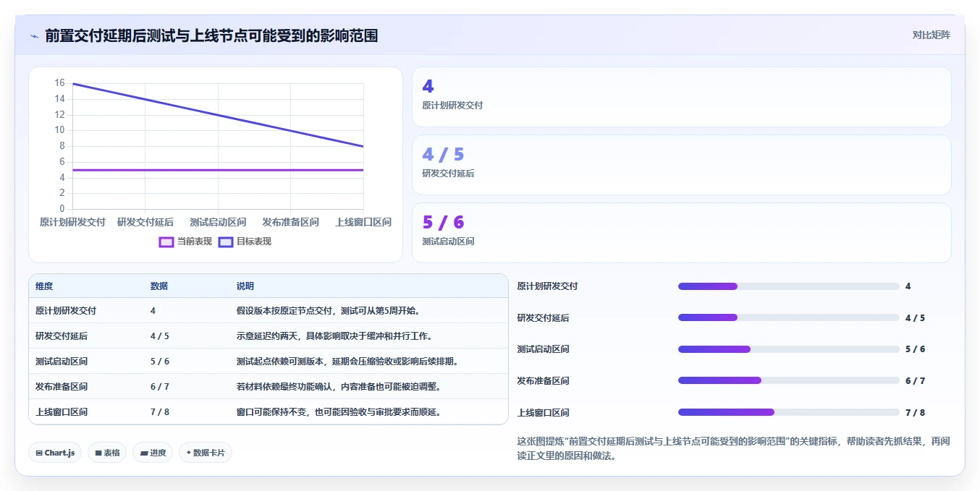Click the 上线窗口区间 progress bar
This screenshot has width=980, height=491.
click(x=788, y=412)
